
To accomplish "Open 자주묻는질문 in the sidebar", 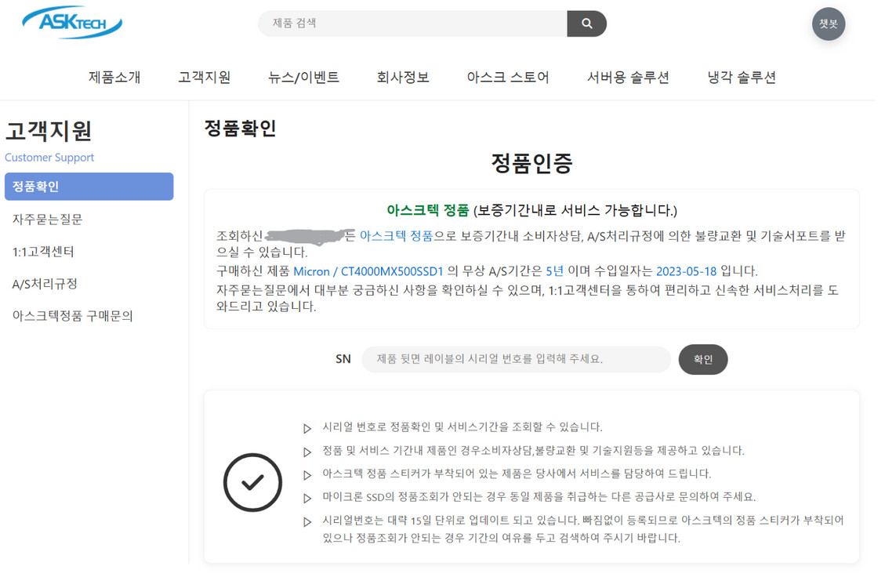I will click(47, 220).
